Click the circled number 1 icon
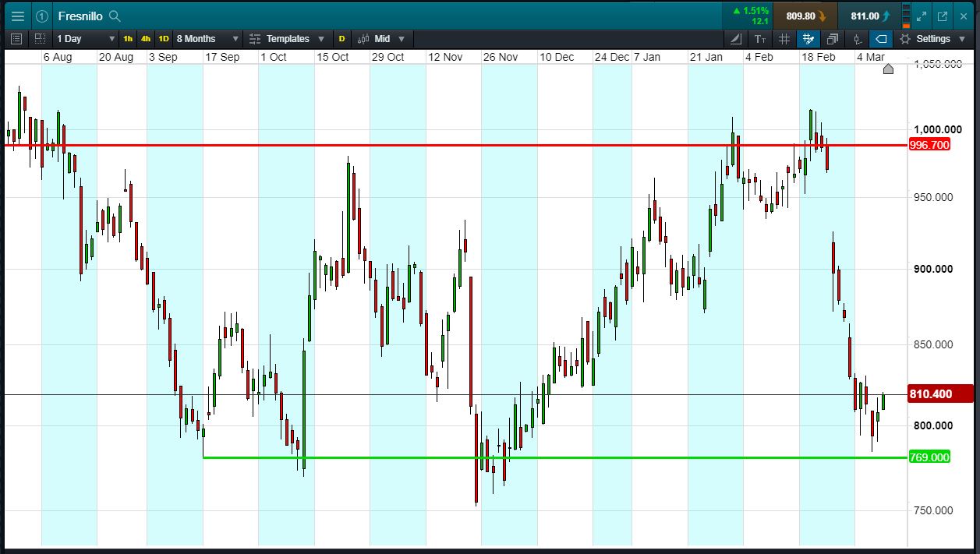Image resolution: width=980 pixels, height=554 pixels. (x=41, y=16)
